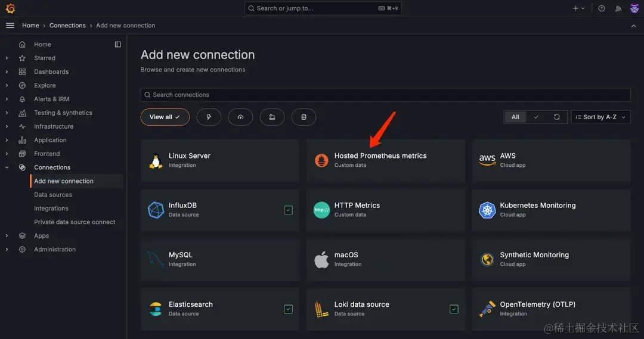Open Private data source connect

click(x=75, y=222)
